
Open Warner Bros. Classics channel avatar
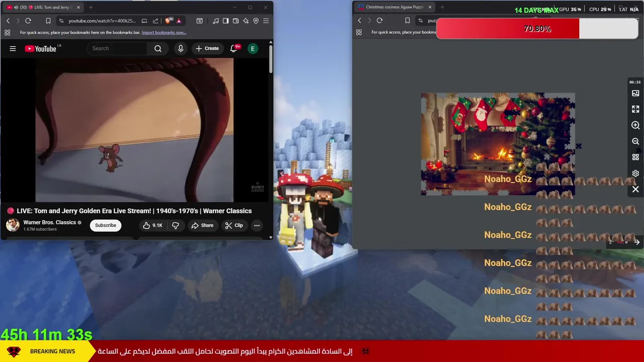pyautogui.click(x=13, y=225)
